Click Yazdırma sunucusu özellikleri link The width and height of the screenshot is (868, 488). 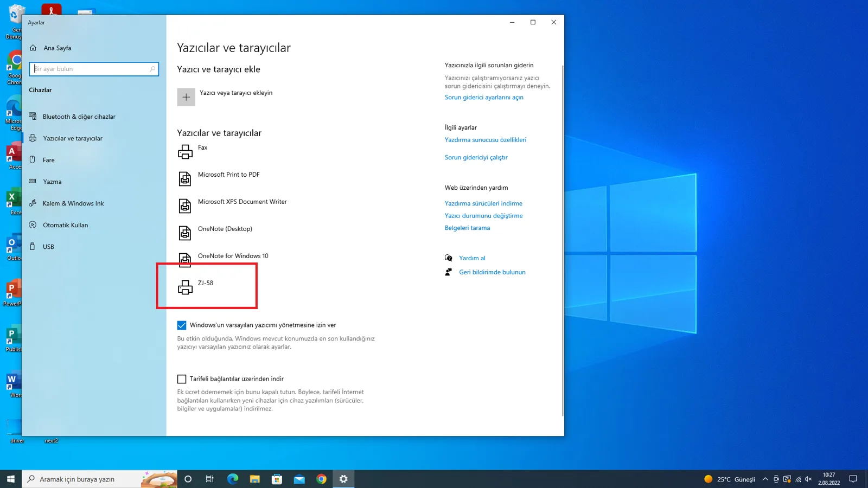pos(486,140)
